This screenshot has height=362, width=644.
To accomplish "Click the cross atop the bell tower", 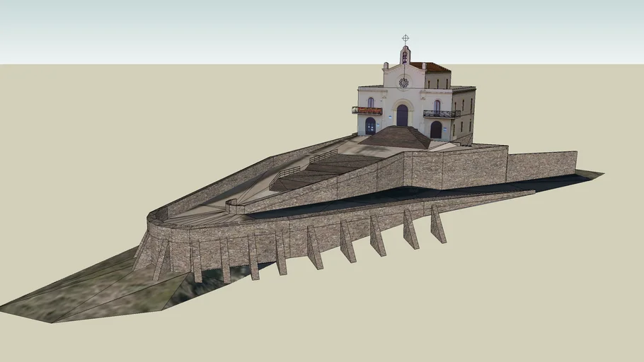I will point(406,39).
